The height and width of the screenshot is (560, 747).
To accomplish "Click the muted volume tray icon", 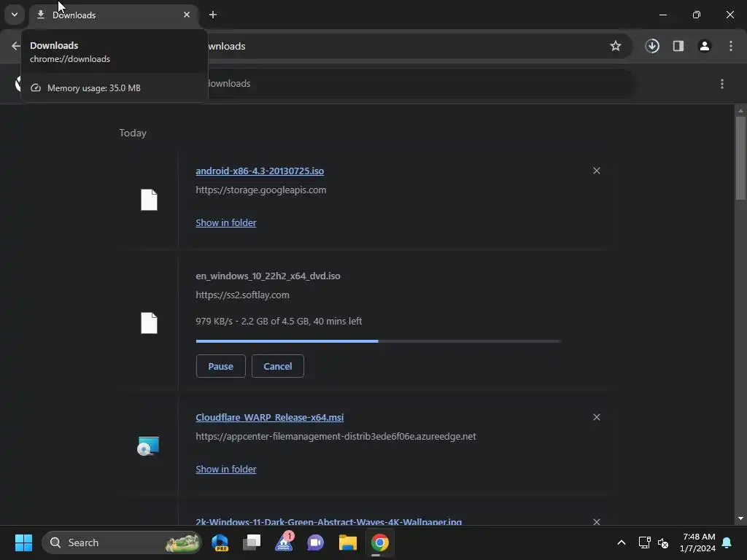I will click(663, 542).
